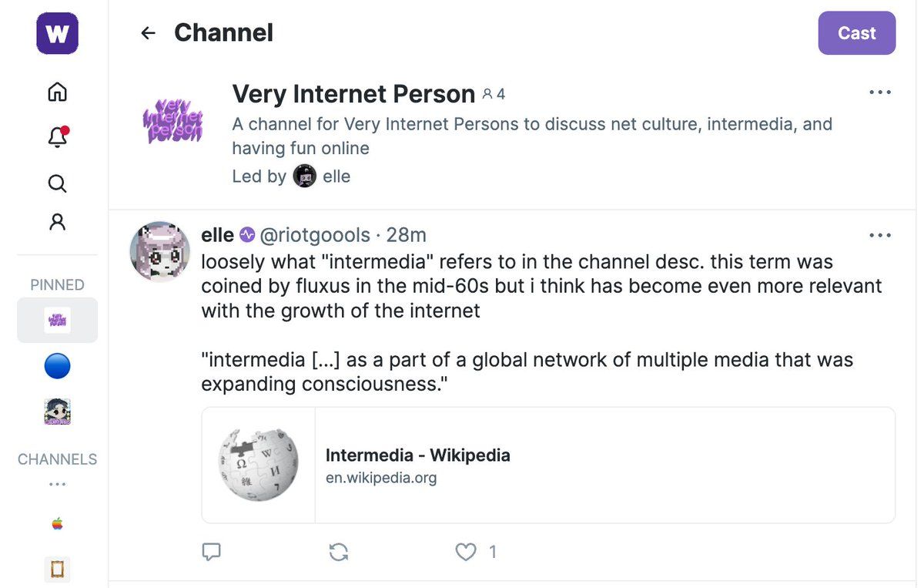924x588 pixels.
Task: Click the Warpcast purple W logo
Action: 57,33
